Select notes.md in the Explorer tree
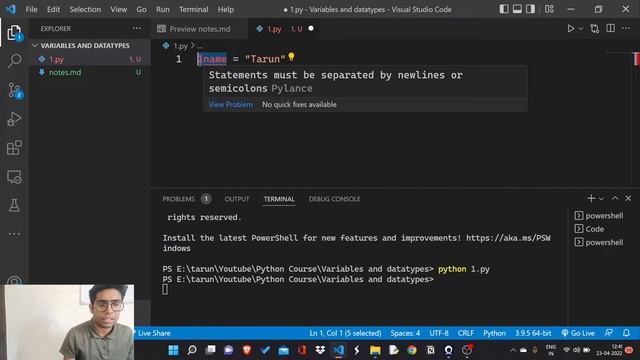 [x=90, y=72]
